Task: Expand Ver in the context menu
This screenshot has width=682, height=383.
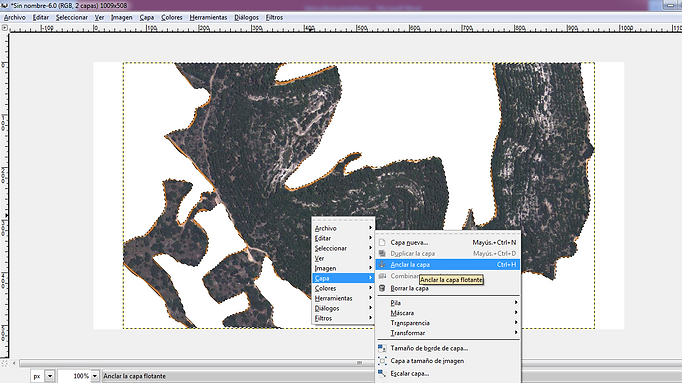Action: click(343, 258)
